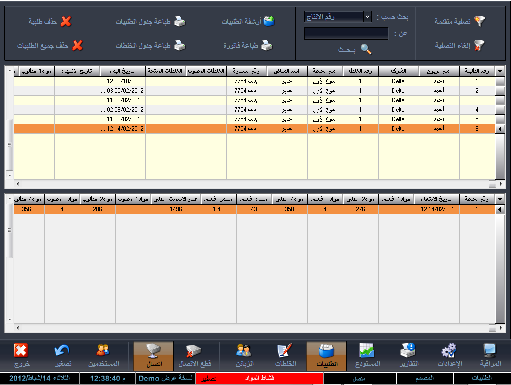Open the Reports (التقارير) section

pos(408,356)
